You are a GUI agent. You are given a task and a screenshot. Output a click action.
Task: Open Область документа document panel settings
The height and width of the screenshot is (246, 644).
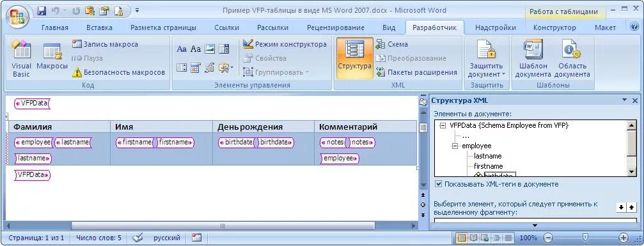click(x=572, y=59)
